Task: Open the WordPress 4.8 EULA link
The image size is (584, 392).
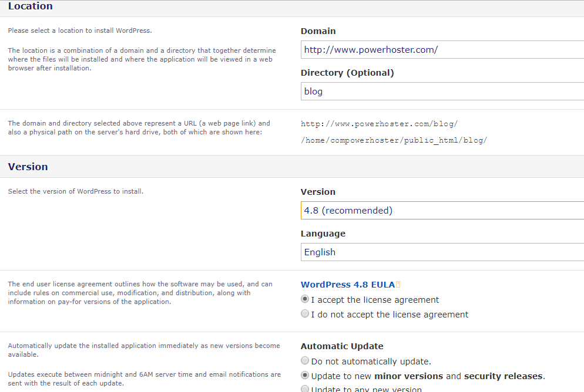Action: (347, 285)
